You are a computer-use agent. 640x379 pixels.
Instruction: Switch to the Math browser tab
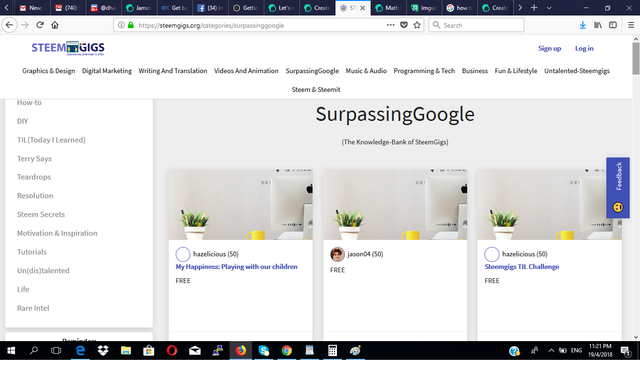[388, 8]
